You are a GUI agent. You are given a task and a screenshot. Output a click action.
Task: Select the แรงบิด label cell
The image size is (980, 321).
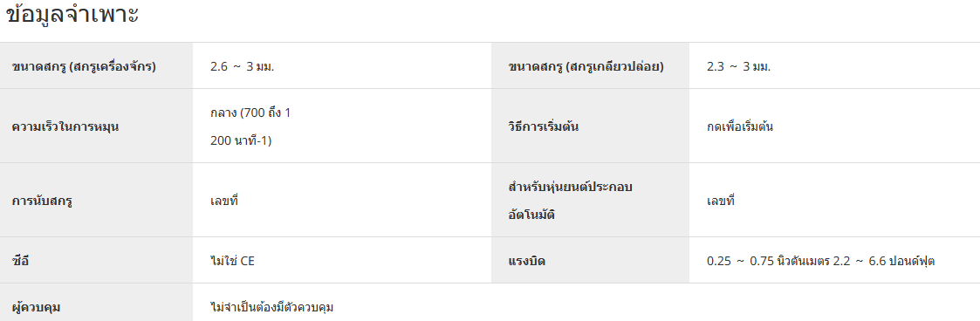point(591,261)
